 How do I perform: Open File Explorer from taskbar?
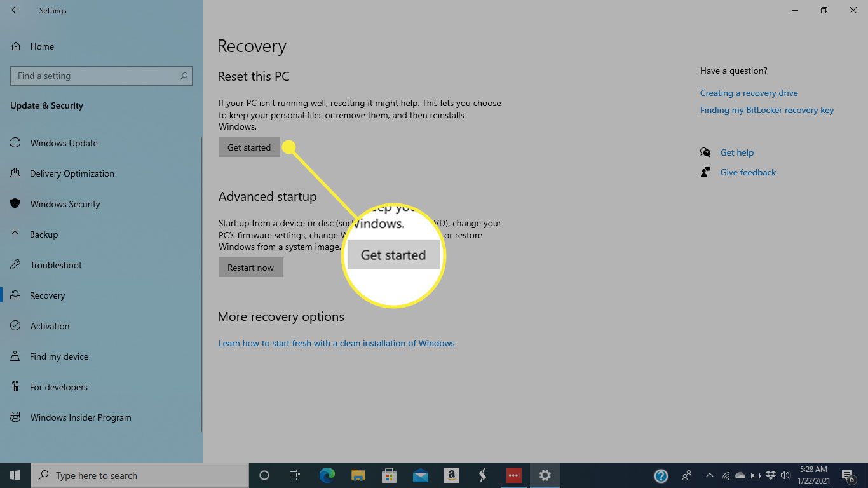pyautogui.click(x=358, y=475)
